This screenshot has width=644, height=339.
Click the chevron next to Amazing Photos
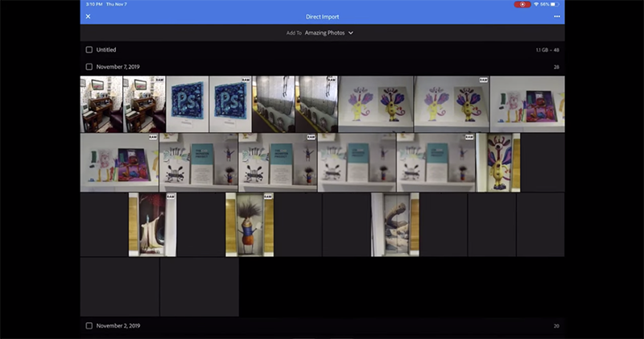click(351, 33)
